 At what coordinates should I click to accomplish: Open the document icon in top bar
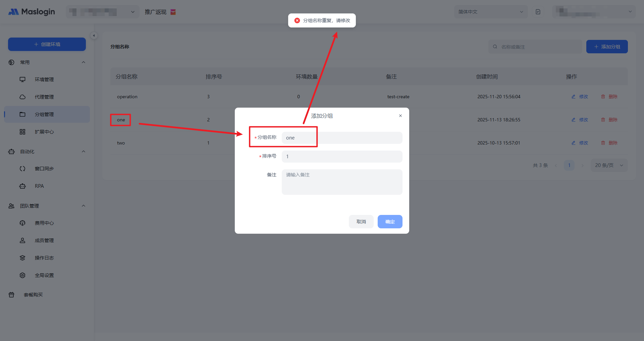coord(538,12)
